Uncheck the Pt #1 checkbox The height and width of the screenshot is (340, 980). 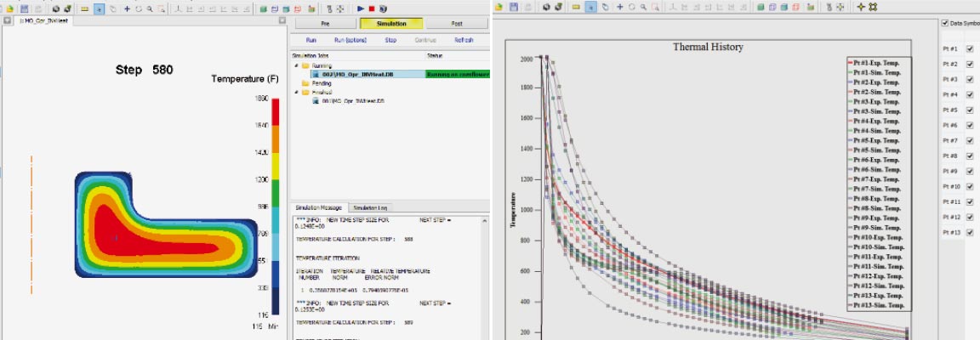point(971,49)
